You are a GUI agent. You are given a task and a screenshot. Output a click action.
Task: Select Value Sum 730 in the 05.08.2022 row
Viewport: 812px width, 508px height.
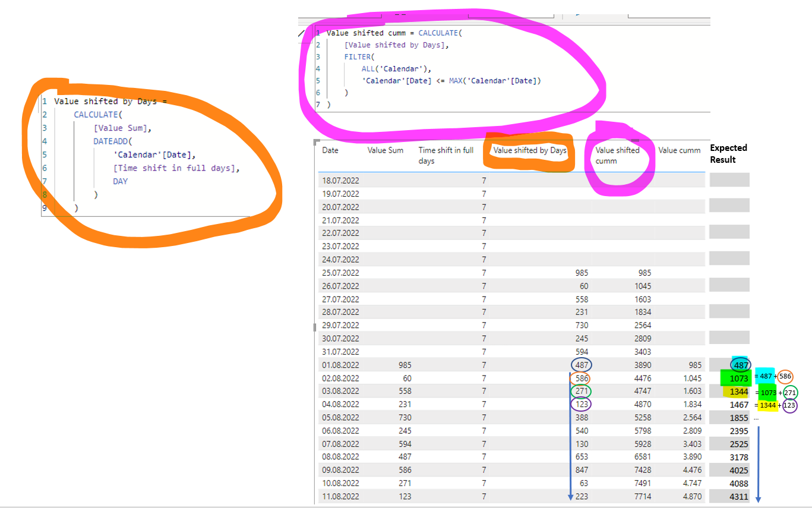pos(404,418)
